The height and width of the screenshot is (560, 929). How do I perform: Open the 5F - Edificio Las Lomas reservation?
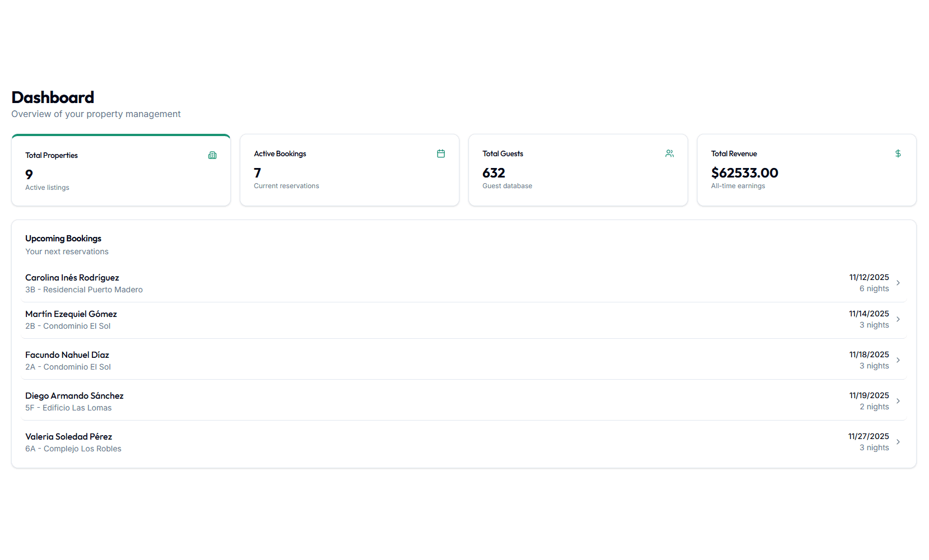(68, 408)
